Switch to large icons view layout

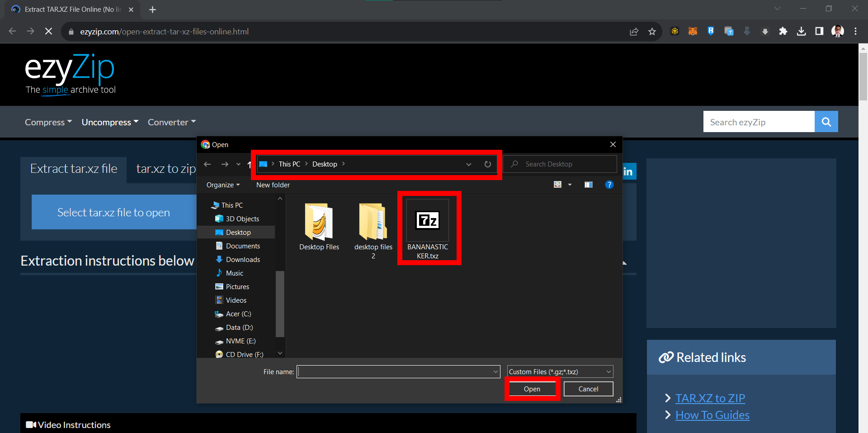[557, 185]
